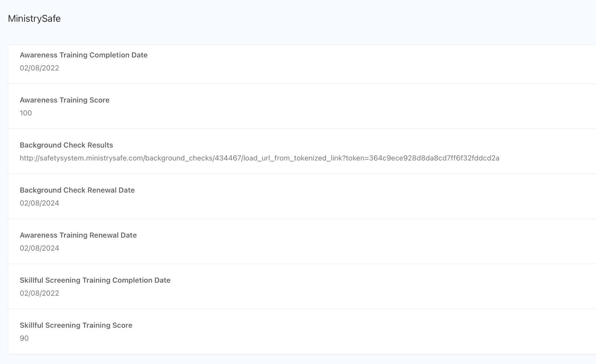The image size is (596, 364).
Task: Select the score value 100
Action: click(x=26, y=113)
